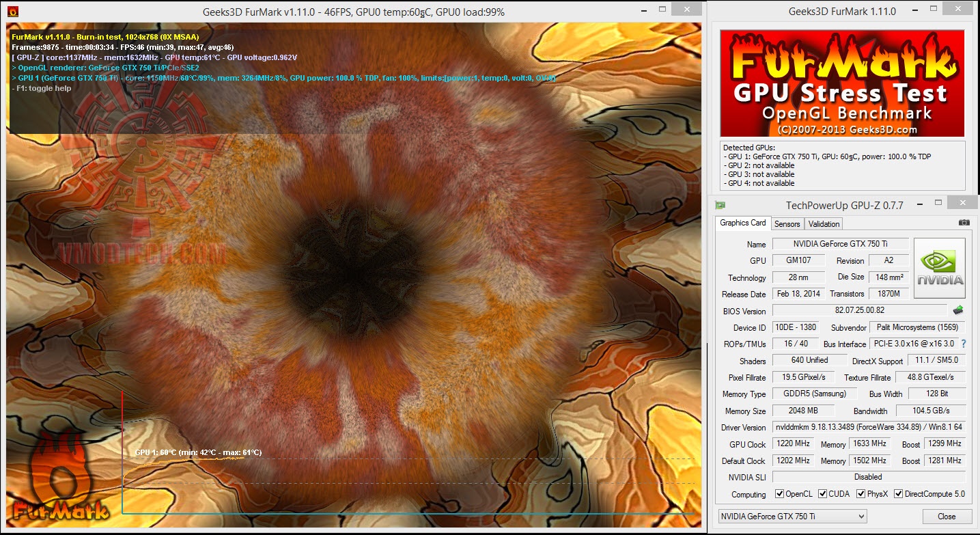Click the 'GPU 4: not available' line
Image resolution: width=980 pixels, height=535 pixels.
click(x=759, y=183)
